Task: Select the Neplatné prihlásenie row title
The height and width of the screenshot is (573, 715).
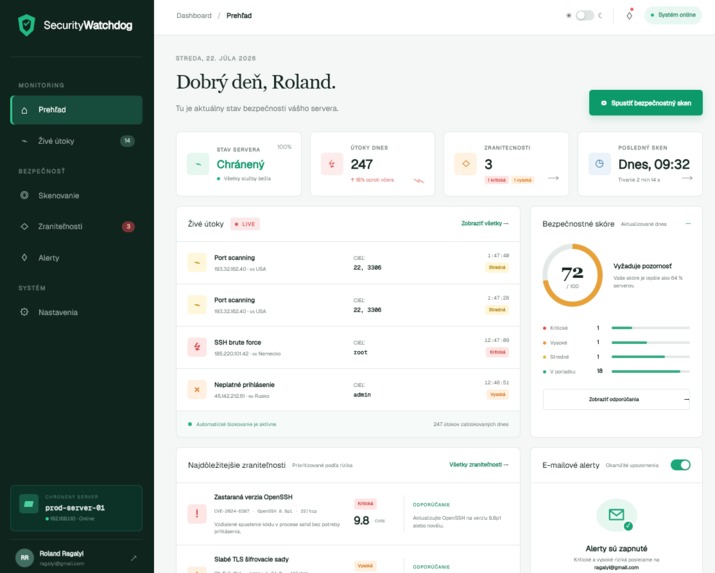Action: pos(244,385)
